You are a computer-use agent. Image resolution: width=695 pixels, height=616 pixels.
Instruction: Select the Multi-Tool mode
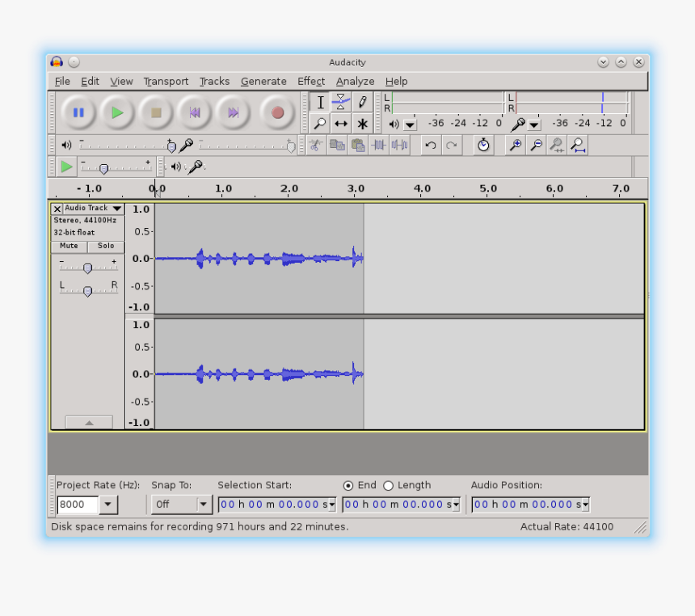pos(362,123)
